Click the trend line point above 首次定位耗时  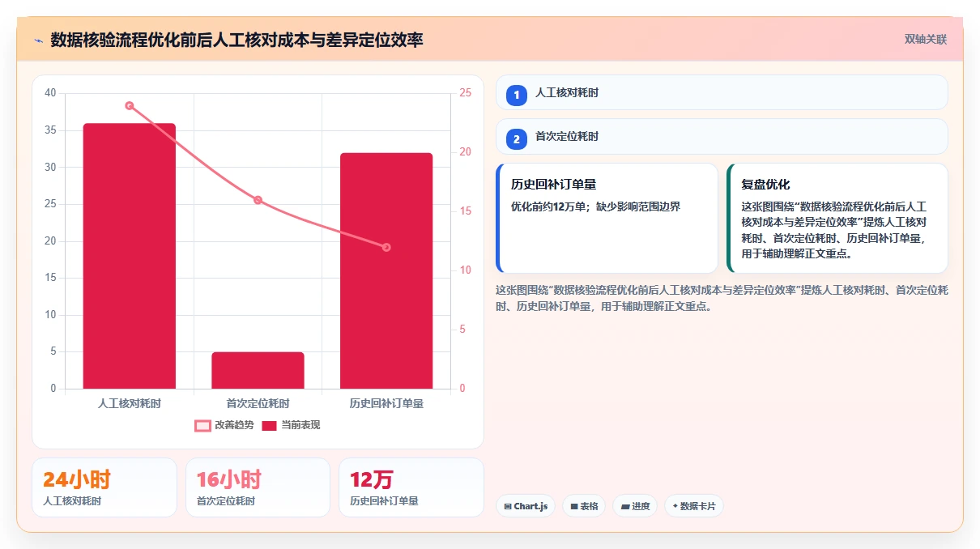258,200
